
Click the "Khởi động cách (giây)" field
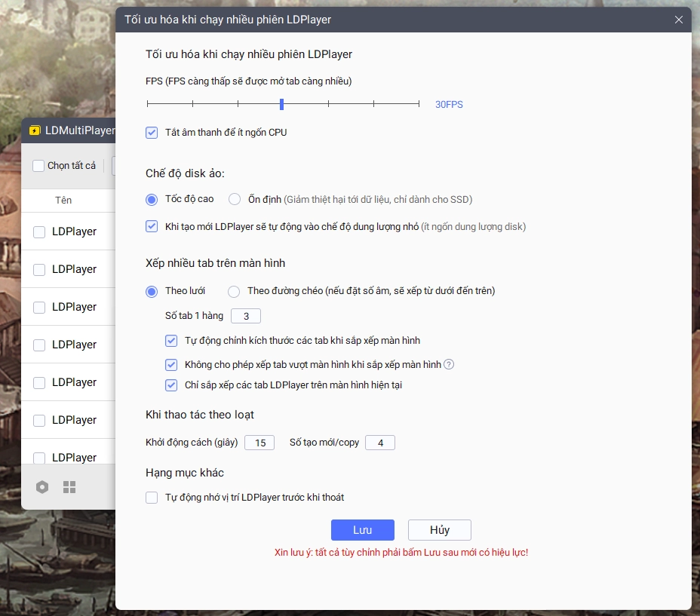point(259,443)
